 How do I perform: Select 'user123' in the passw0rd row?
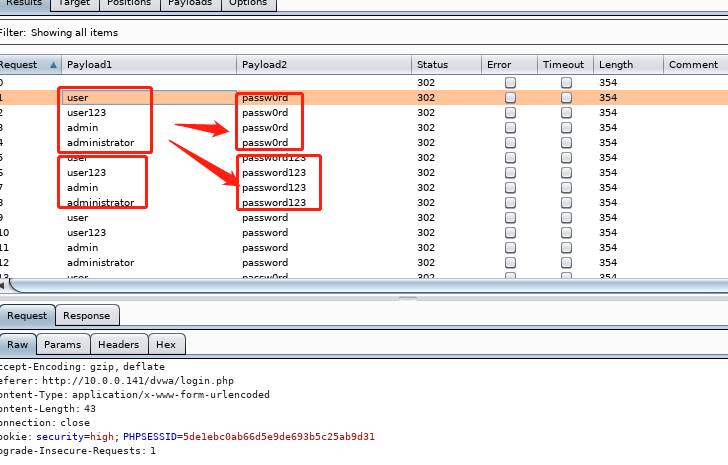pos(86,113)
